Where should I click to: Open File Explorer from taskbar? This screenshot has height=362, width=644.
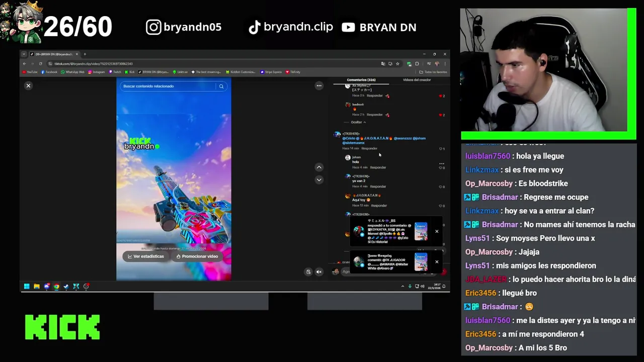(37, 287)
